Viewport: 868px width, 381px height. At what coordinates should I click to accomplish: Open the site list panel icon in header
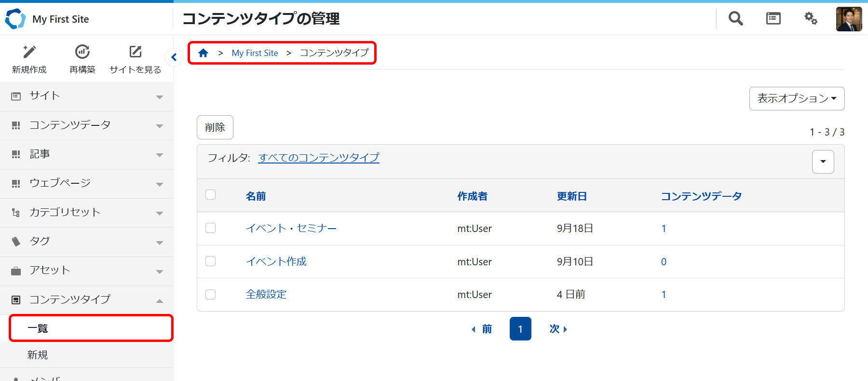[773, 19]
